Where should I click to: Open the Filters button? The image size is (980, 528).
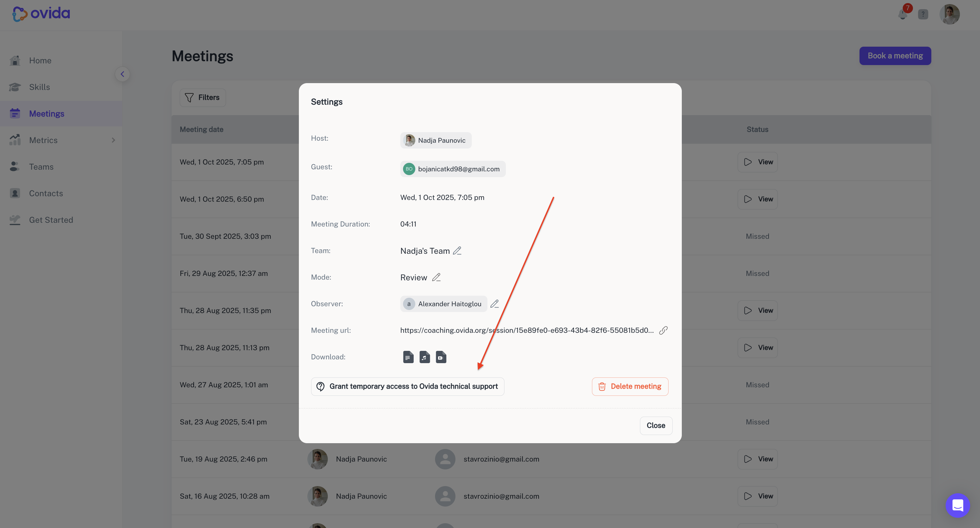[x=203, y=98]
